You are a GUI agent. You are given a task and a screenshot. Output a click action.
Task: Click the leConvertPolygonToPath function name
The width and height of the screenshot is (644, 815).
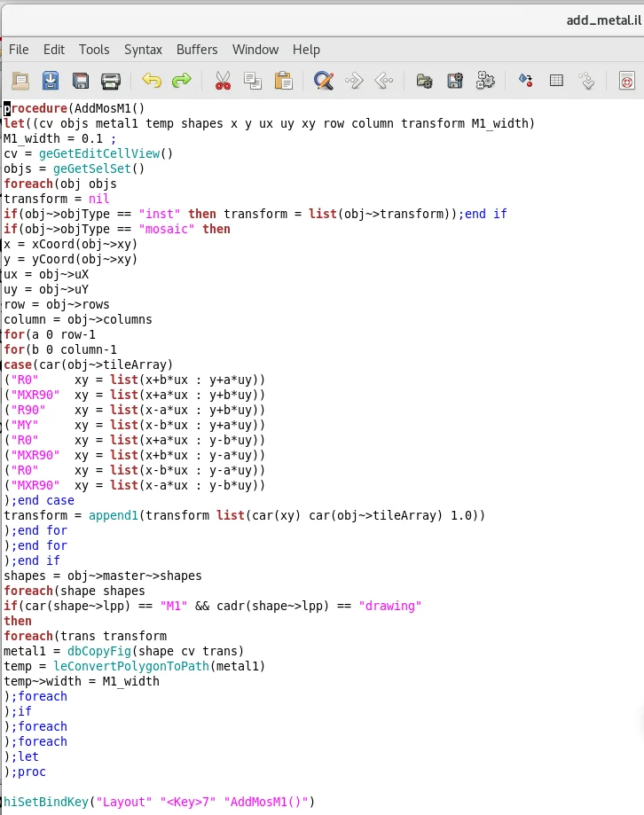[x=131, y=666]
